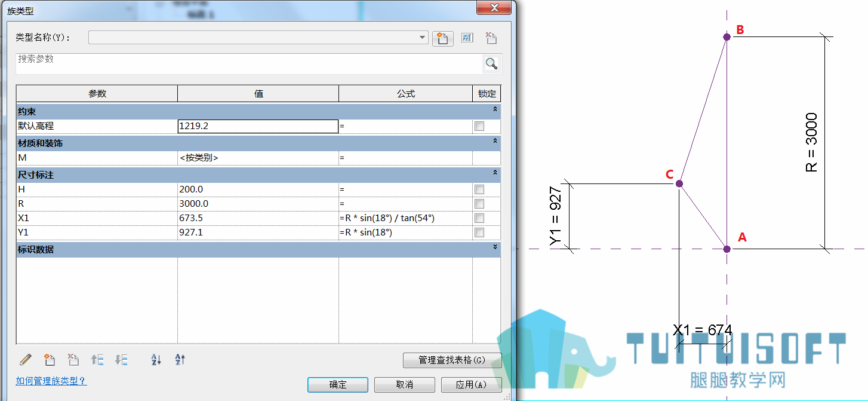Click the new parameter icon
The image size is (868, 401).
click(50, 360)
